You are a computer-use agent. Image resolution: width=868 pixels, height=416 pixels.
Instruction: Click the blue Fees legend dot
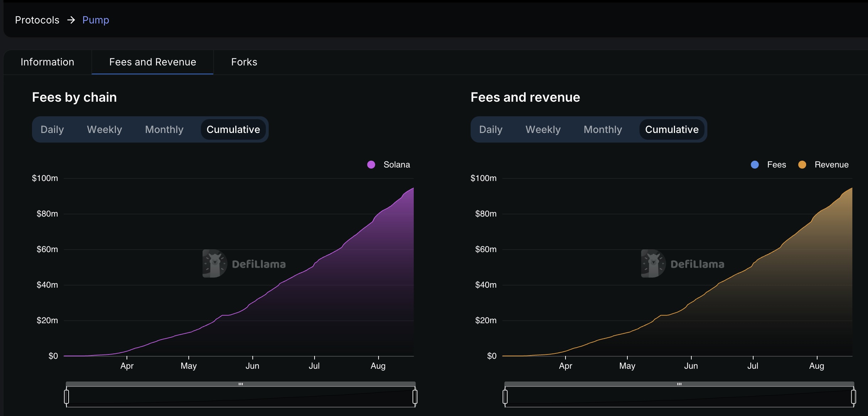pyautogui.click(x=755, y=165)
